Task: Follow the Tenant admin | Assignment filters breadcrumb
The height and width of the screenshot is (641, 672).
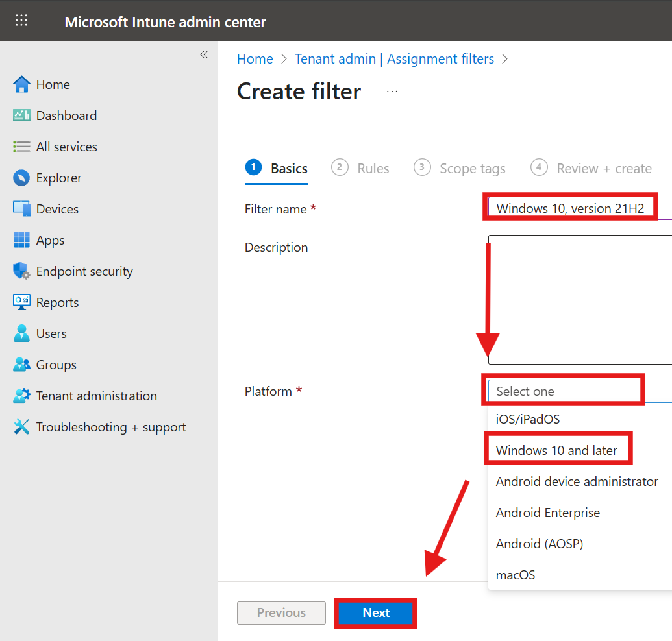Action: point(394,59)
